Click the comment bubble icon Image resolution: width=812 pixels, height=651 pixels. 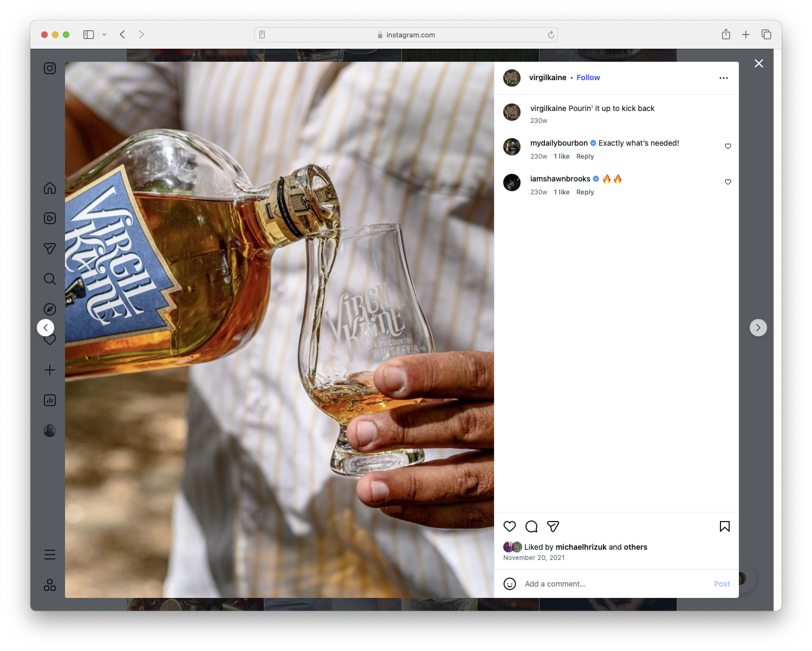(531, 526)
